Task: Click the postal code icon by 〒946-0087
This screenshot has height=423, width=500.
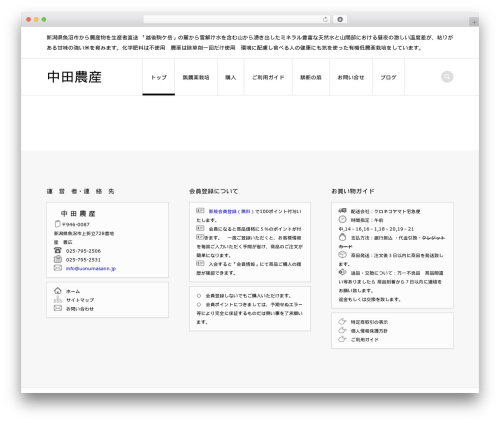Action: pos(57,224)
